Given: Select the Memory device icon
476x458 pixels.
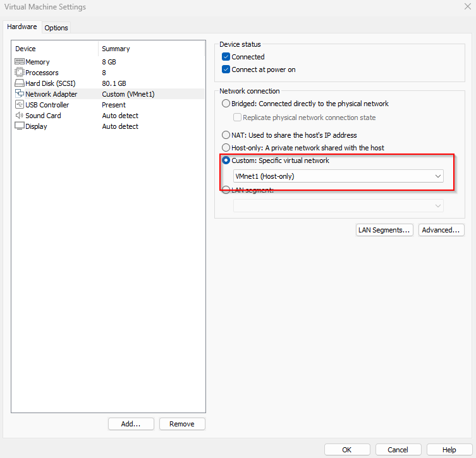Looking at the screenshot, I should click(19, 62).
